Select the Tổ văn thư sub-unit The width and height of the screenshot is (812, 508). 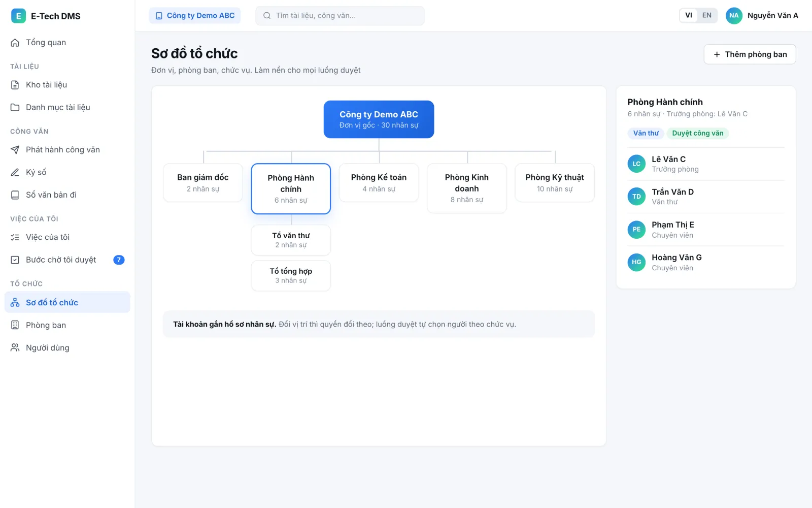pyautogui.click(x=291, y=240)
